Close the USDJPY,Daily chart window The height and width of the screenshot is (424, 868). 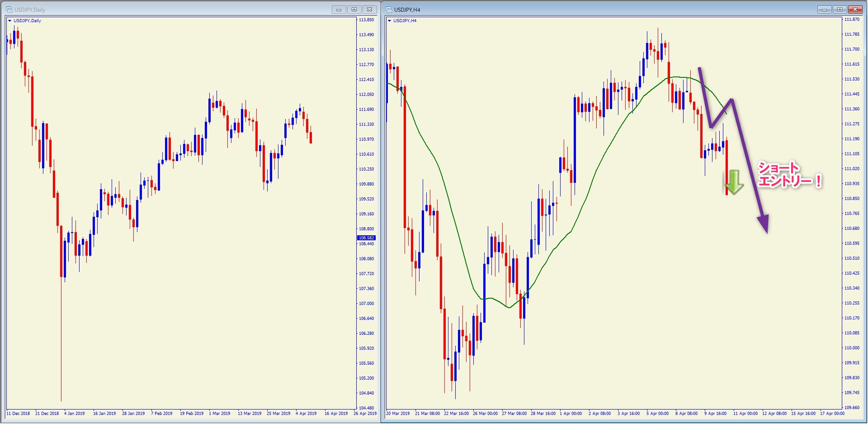pos(370,10)
